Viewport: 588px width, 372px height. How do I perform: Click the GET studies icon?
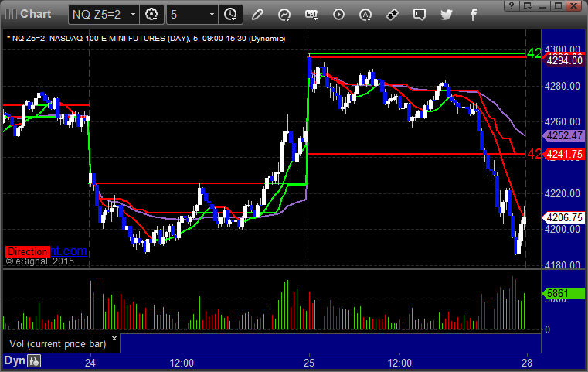point(311,14)
